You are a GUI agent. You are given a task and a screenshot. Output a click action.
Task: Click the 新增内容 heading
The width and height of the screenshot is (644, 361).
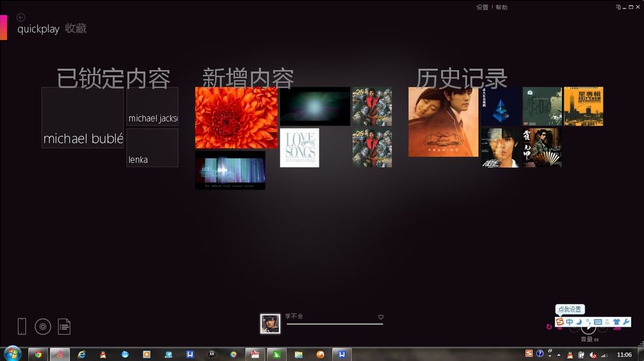248,79
